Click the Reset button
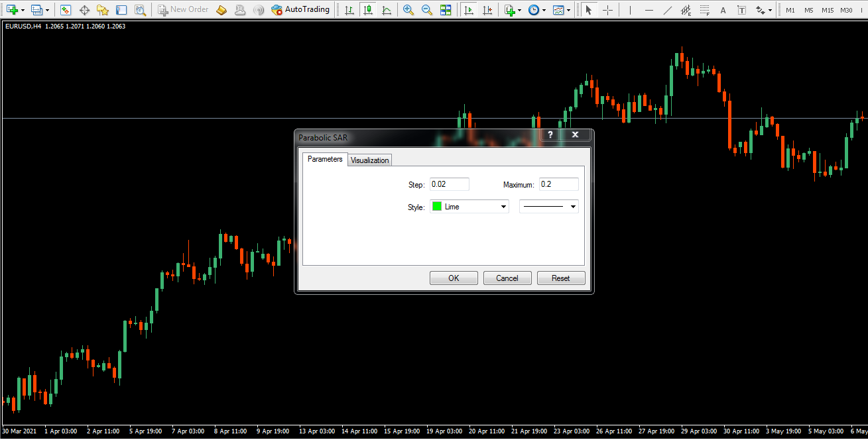This screenshot has width=868, height=440. pyautogui.click(x=560, y=278)
